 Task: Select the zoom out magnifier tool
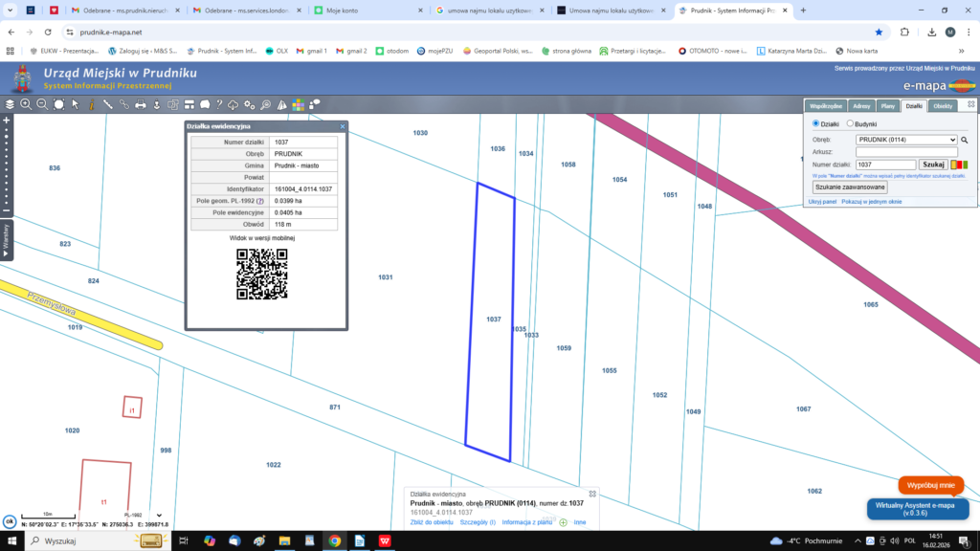tap(42, 104)
